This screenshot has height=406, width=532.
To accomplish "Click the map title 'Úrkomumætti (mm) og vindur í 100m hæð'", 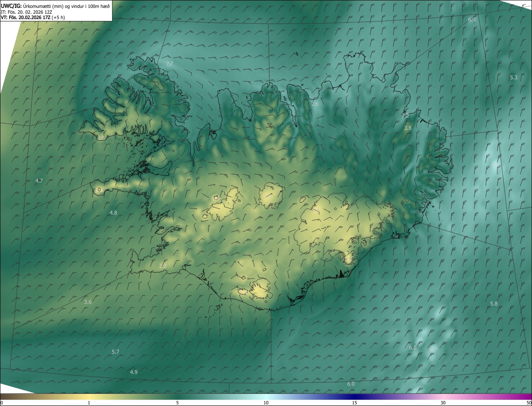I will [x=66, y=5].
